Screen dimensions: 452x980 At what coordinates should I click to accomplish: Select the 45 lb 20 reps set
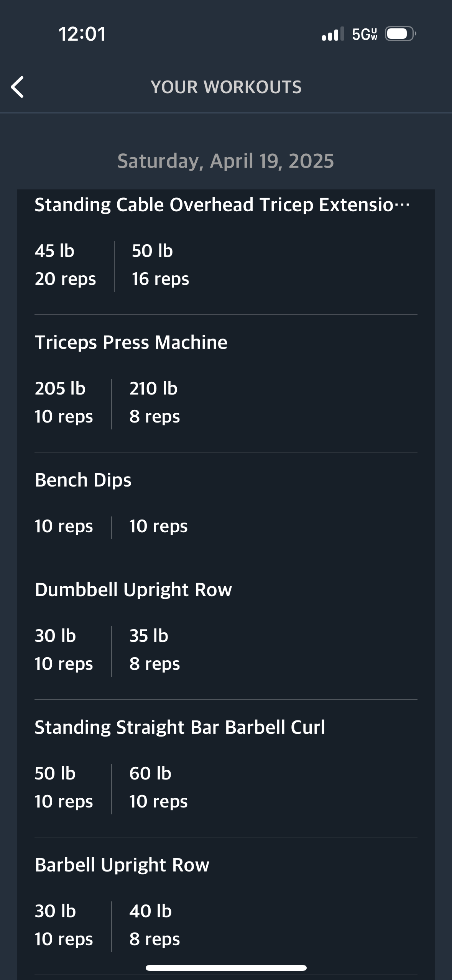click(x=65, y=265)
